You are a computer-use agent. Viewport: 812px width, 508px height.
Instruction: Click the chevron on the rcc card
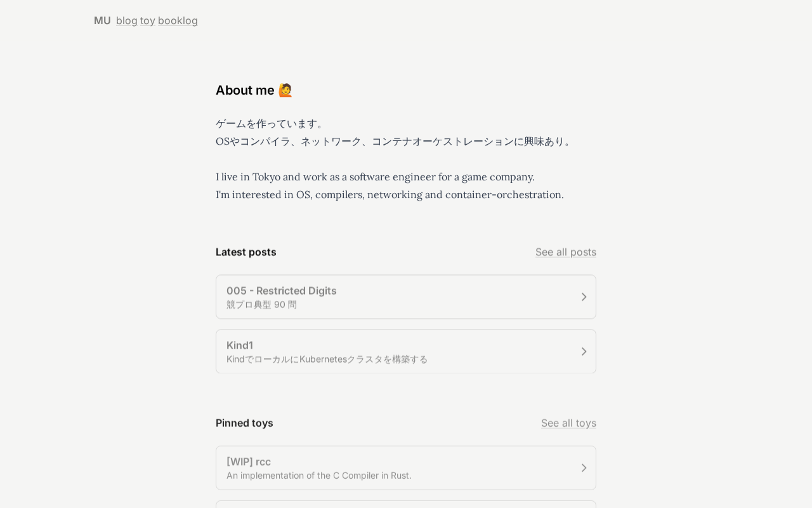(584, 468)
